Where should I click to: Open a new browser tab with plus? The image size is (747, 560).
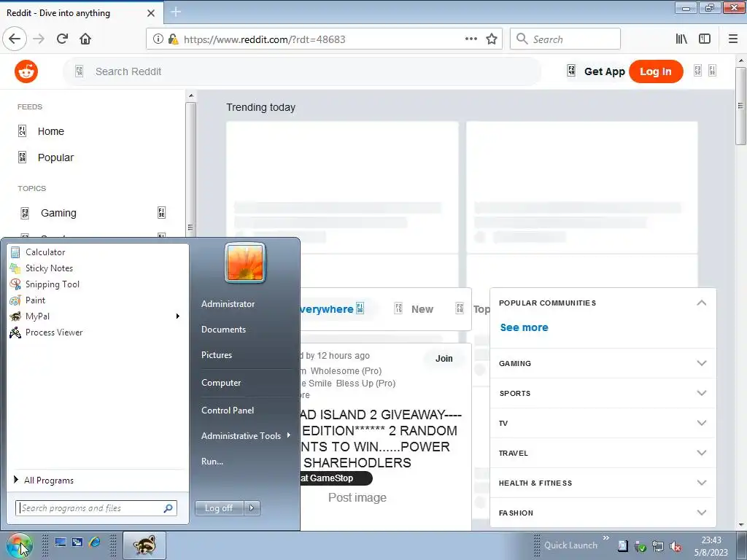[x=176, y=12]
